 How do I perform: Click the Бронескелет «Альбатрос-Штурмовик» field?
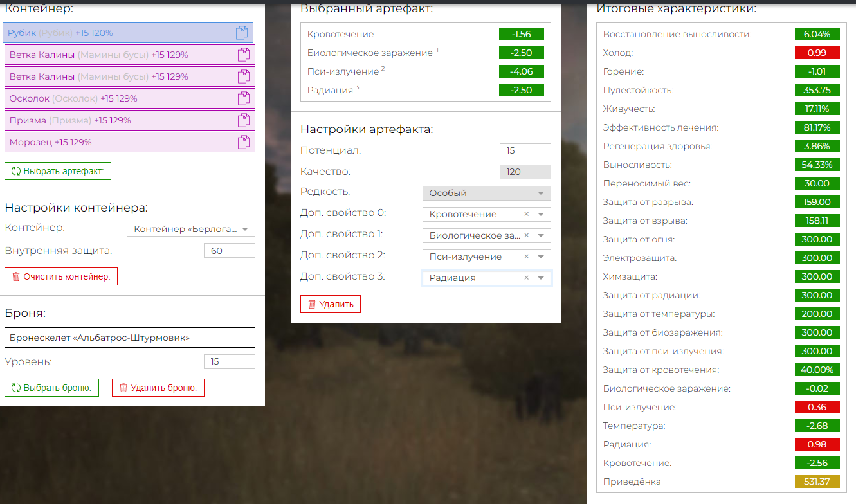pos(129,337)
